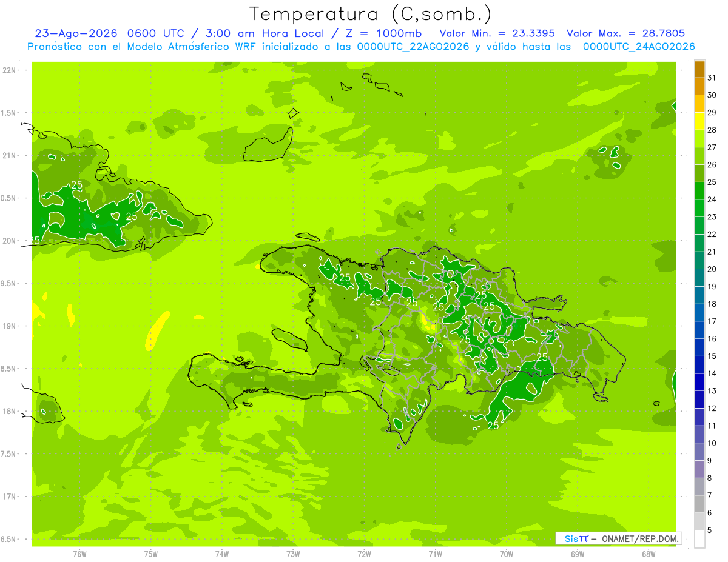Click the '17N' latitude label
This screenshot has height=562, width=728.
pyautogui.click(x=8, y=497)
